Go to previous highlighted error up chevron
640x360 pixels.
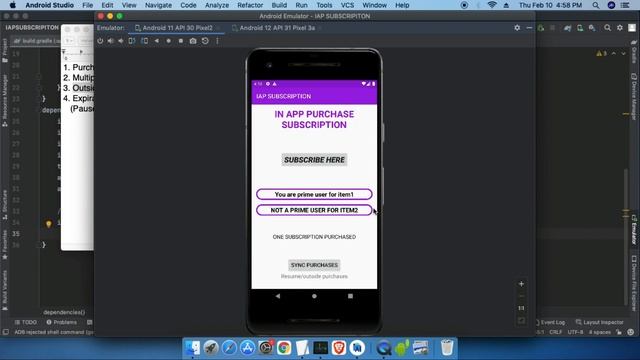(613, 53)
